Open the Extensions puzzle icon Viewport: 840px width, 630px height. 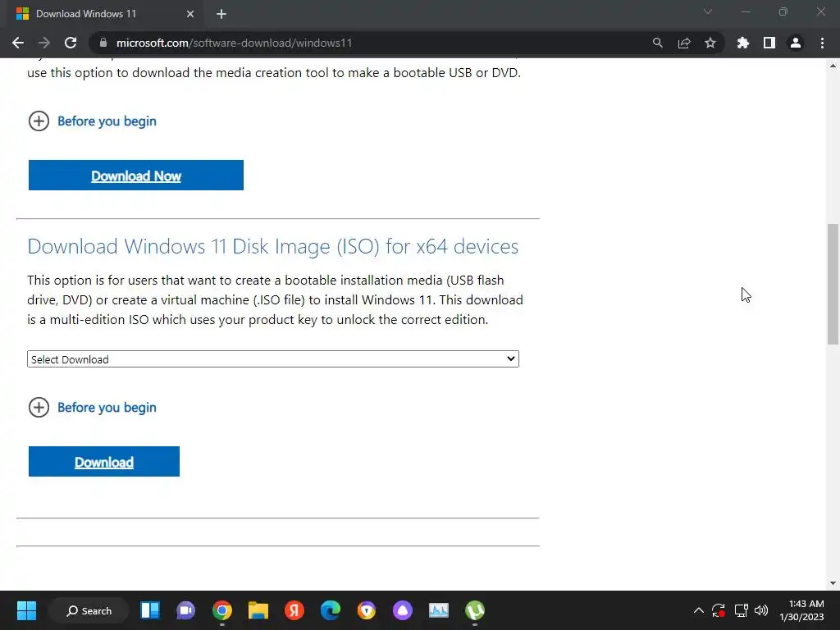(x=743, y=43)
